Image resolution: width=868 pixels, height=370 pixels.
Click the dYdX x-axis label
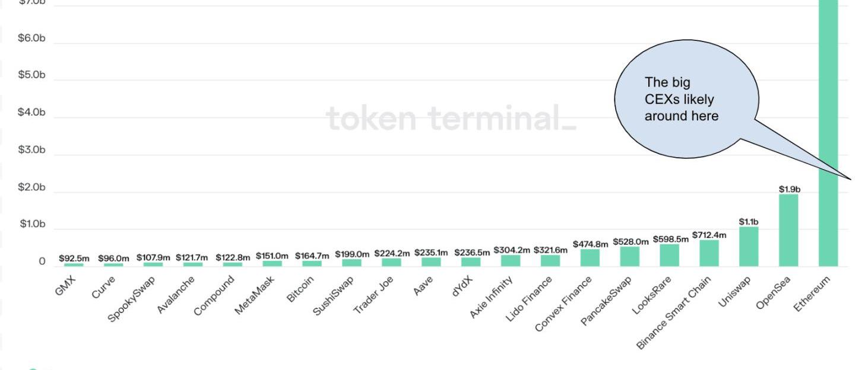463,287
